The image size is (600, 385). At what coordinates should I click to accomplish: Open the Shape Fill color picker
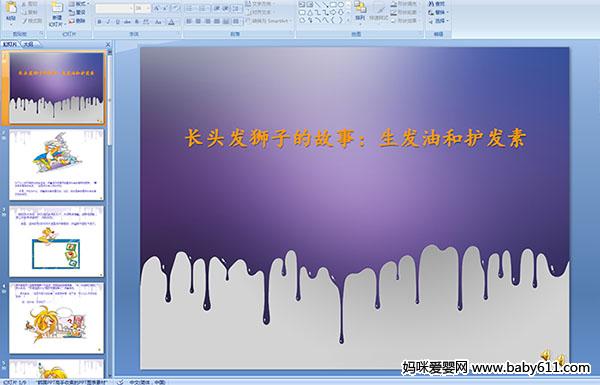405,4
